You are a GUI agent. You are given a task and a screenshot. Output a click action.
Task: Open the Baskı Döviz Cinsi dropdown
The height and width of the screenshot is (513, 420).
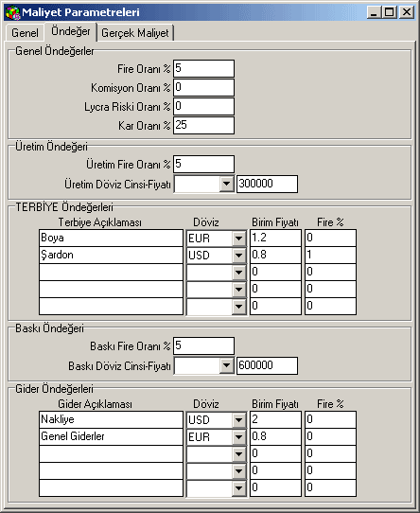click(226, 365)
